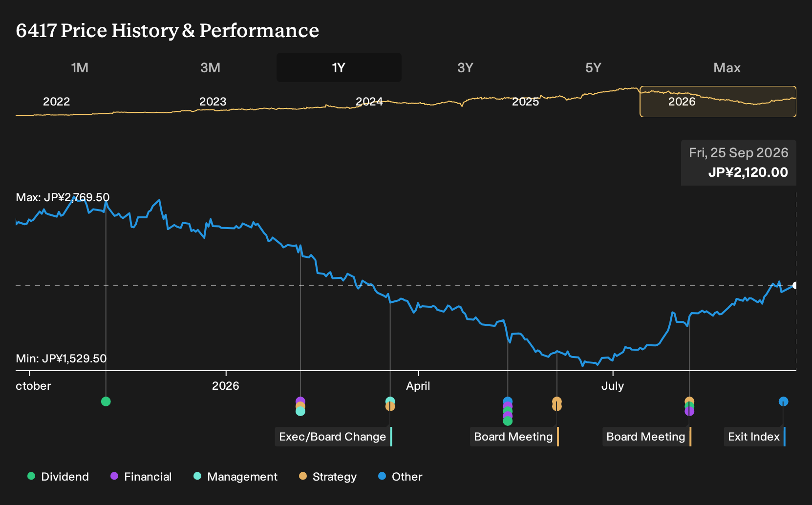
Task: Click 2024 on the overview mini chart
Action: pyautogui.click(x=369, y=102)
